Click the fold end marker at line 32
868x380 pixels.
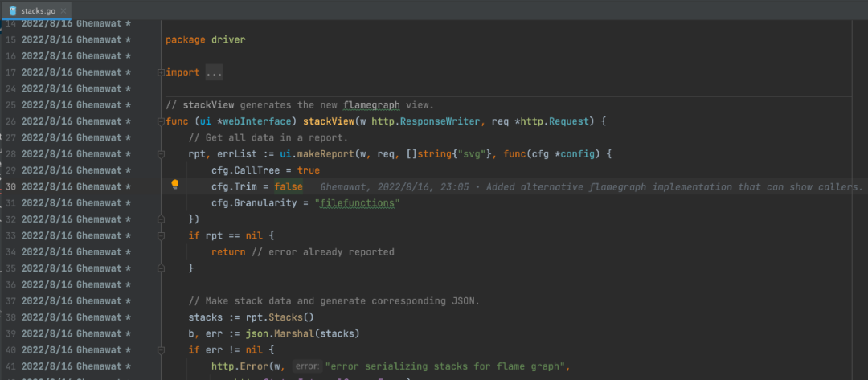coord(161,219)
